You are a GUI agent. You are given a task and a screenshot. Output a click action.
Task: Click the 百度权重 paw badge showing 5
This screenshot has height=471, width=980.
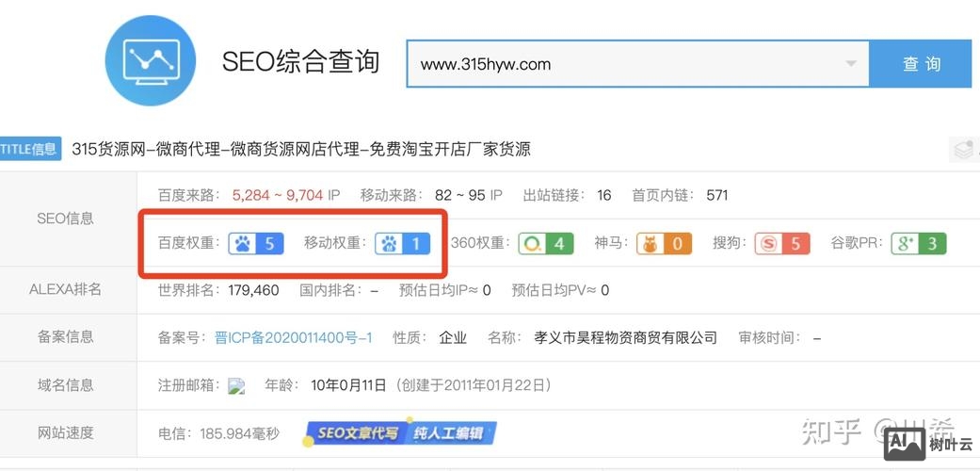click(x=256, y=243)
